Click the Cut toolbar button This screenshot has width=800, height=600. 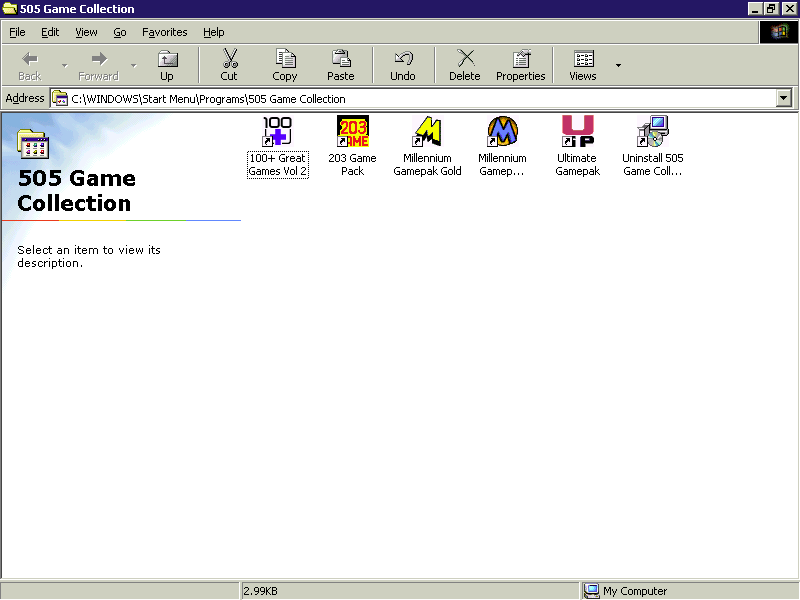(229, 65)
